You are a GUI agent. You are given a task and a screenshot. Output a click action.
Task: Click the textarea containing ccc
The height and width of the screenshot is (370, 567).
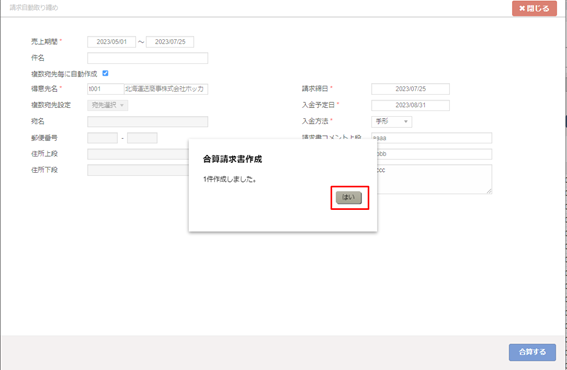[x=434, y=179]
